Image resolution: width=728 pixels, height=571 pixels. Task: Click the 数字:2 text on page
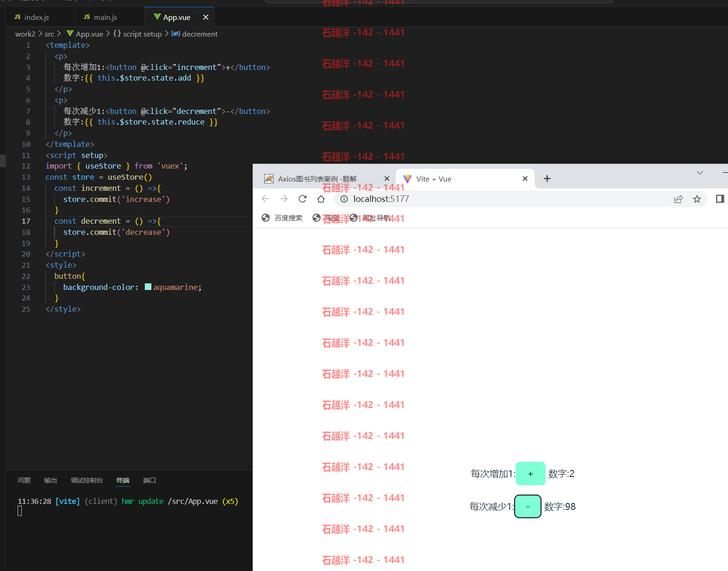(561, 474)
